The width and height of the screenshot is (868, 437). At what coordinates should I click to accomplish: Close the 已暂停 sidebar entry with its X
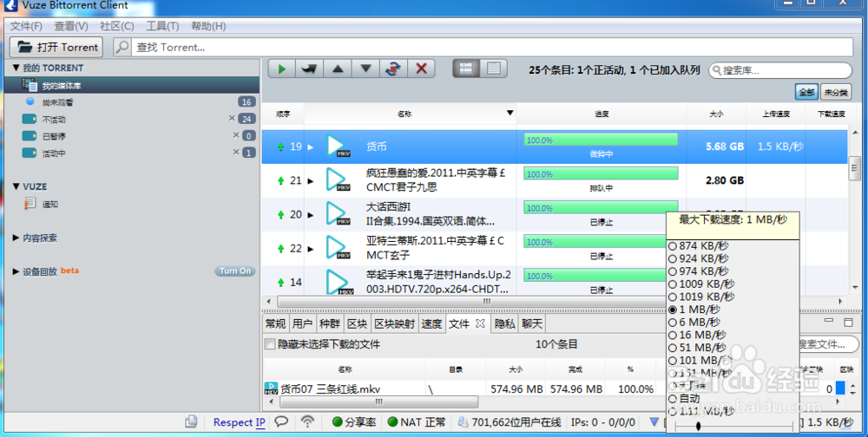click(236, 135)
